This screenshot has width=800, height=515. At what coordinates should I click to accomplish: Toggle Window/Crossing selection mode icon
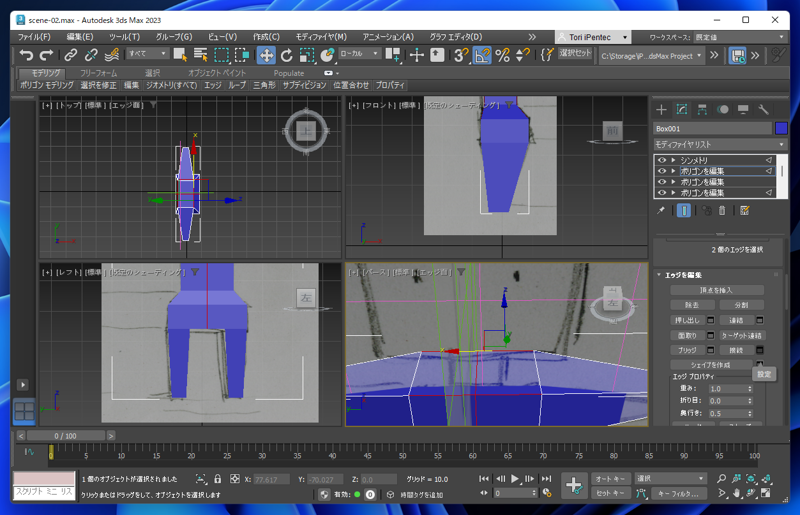[242, 55]
